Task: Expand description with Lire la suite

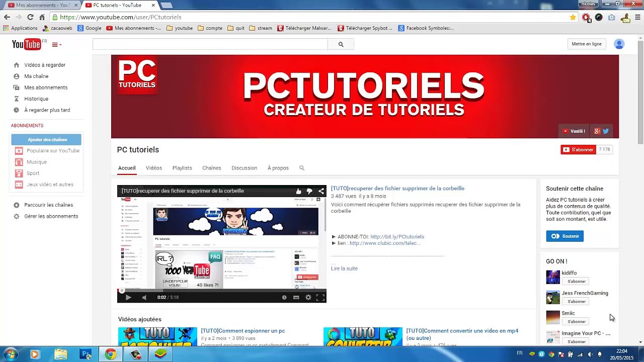Action: 344,268
